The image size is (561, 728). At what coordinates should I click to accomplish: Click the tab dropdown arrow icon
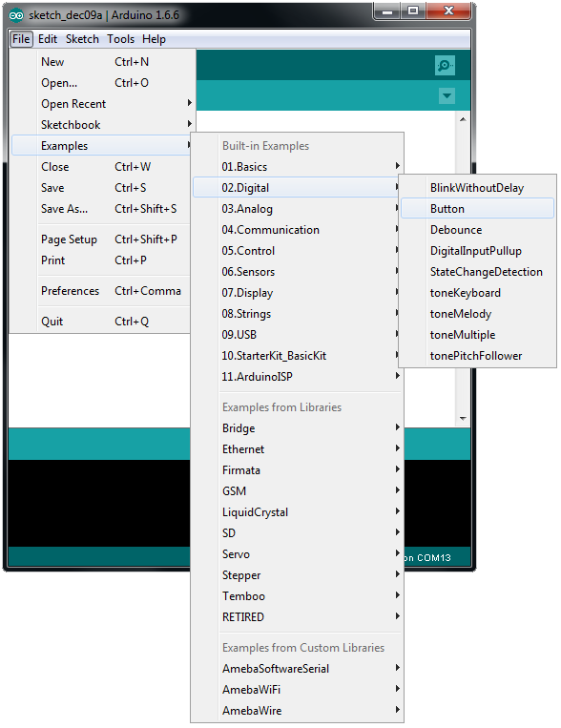coord(447,96)
